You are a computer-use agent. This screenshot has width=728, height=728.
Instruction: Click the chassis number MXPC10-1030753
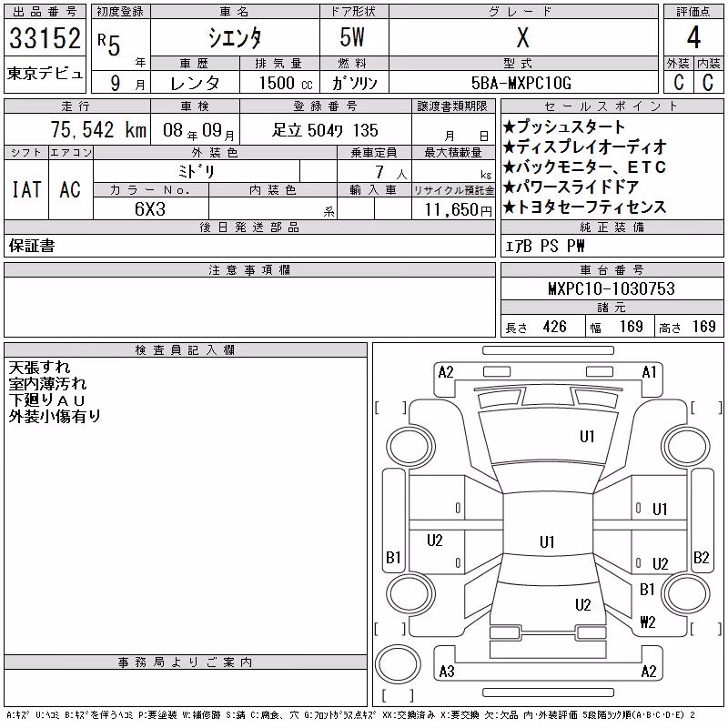click(612, 288)
